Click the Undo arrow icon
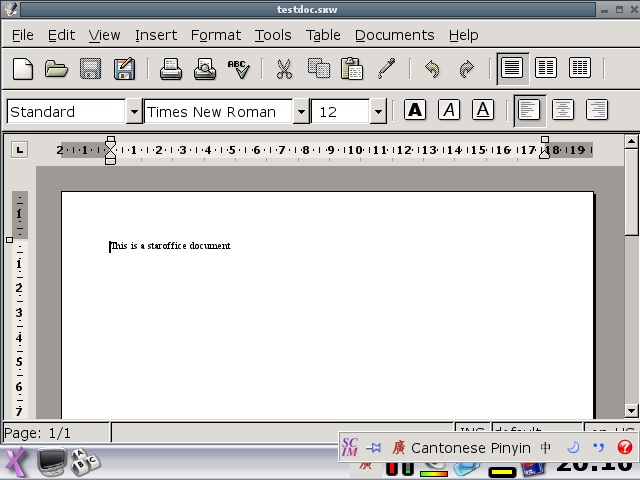The height and width of the screenshot is (480, 640). [432, 69]
